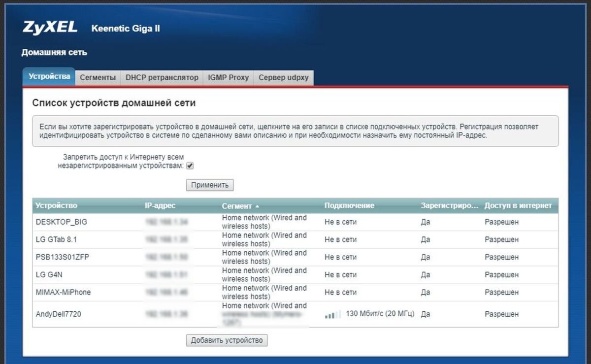Sort by the Устройство column header
The image size is (591, 364).
coord(56,205)
